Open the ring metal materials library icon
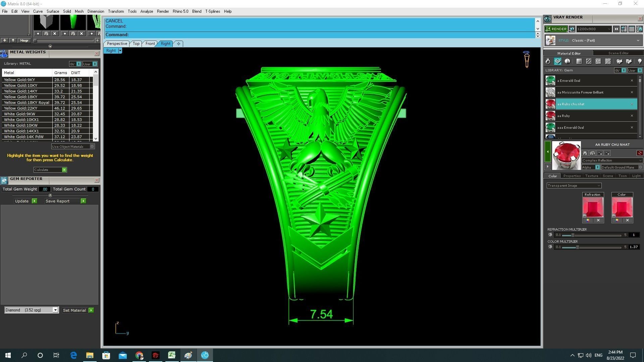The width and height of the screenshot is (644, 362). coord(548,61)
